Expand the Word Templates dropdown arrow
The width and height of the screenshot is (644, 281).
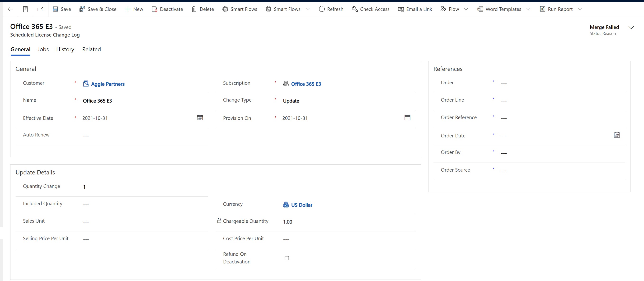[528, 9]
